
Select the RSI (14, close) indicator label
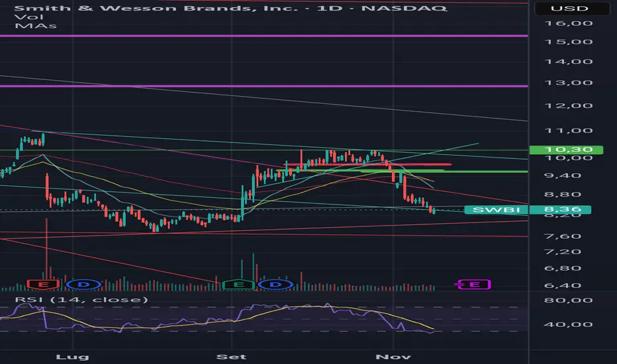coord(81,300)
